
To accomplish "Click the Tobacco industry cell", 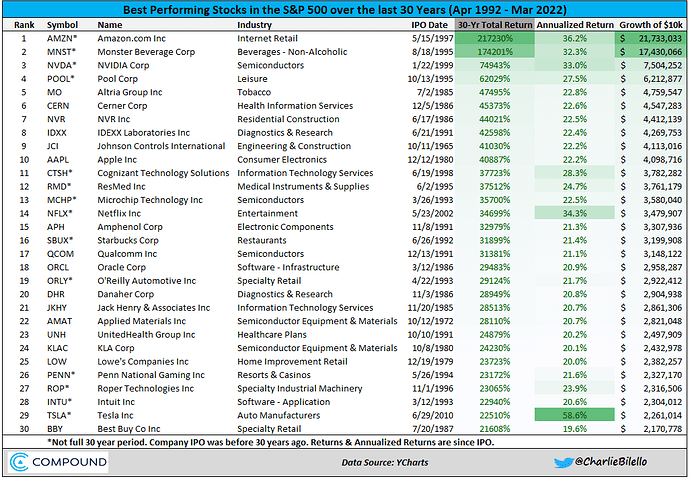I will click(254, 92).
